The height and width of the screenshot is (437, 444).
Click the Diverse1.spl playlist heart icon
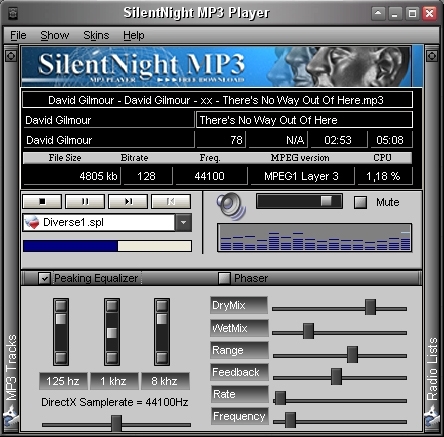[32, 223]
